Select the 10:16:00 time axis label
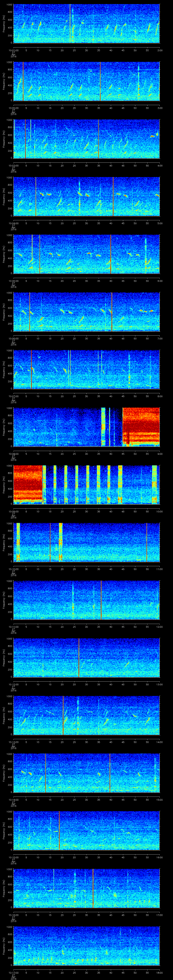Viewport: 173px width, 980px height. point(13,915)
